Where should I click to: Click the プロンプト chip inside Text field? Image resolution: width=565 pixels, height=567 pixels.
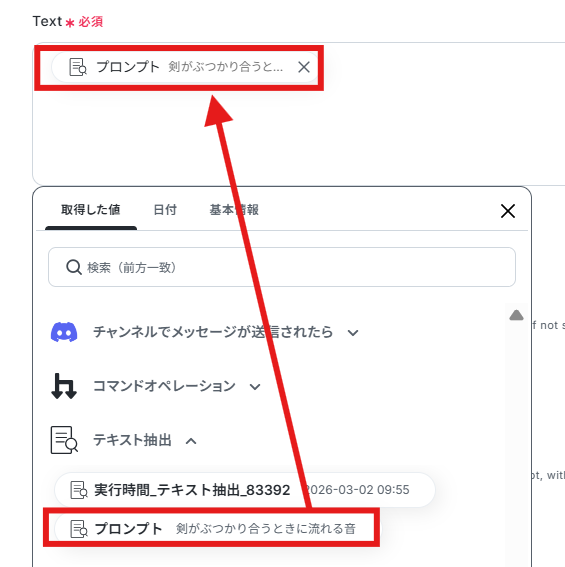184,67
